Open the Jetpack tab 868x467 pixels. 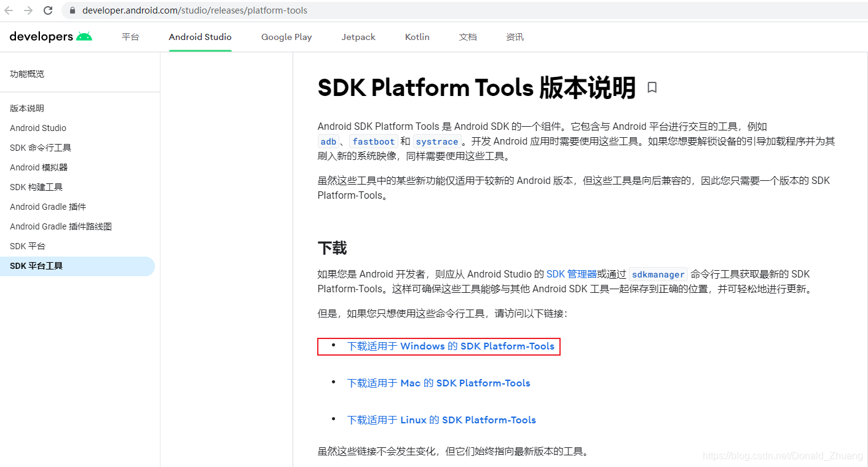pyautogui.click(x=358, y=37)
